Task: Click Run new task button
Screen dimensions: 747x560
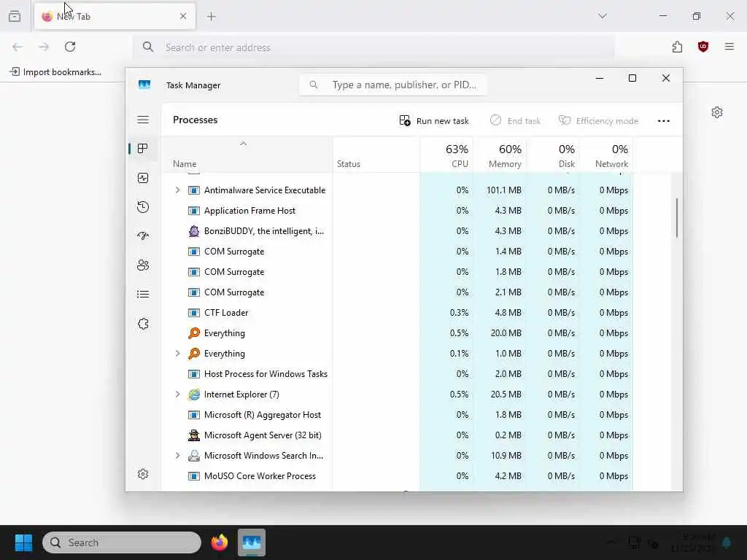Action: [433, 121]
